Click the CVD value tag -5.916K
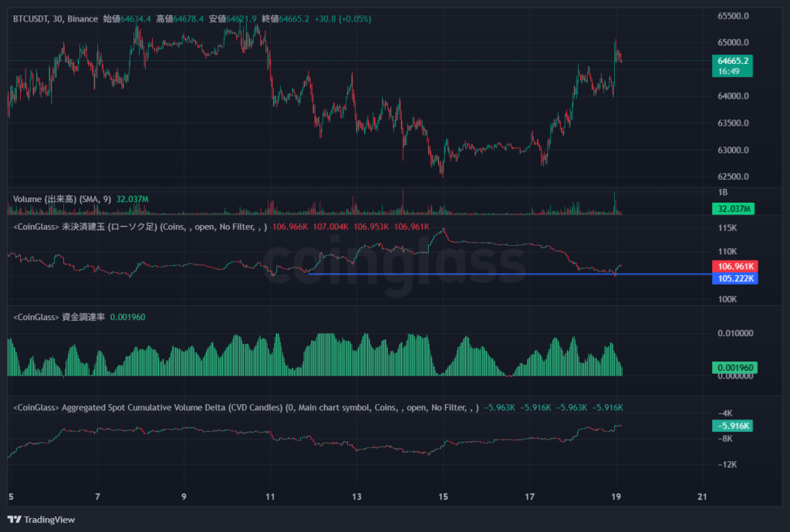Viewport: 790px width, 532px height. (x=733, y=426)
